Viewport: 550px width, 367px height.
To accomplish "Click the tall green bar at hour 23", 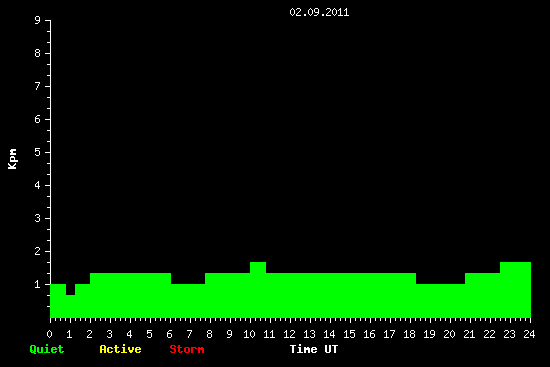I will pyautogui.click(x=515, y=290).
